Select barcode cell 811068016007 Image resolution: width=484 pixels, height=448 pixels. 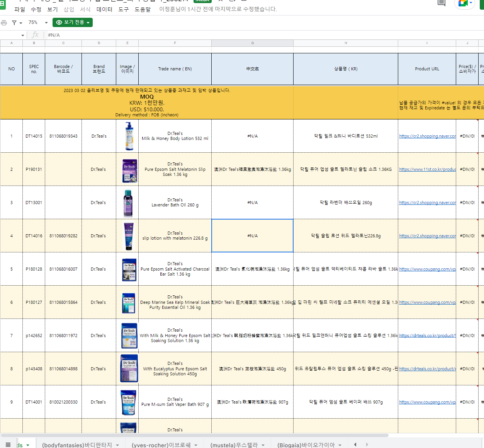point(63,269)
